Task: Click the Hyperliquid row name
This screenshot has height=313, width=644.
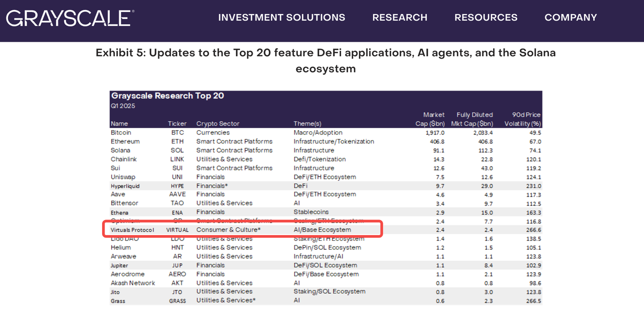Action: click(x=125, y=186)
